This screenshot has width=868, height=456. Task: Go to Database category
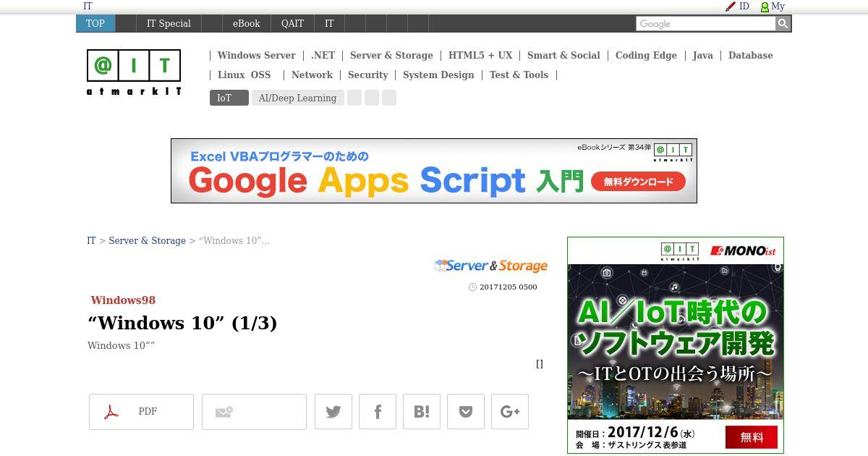coord(750,55)
